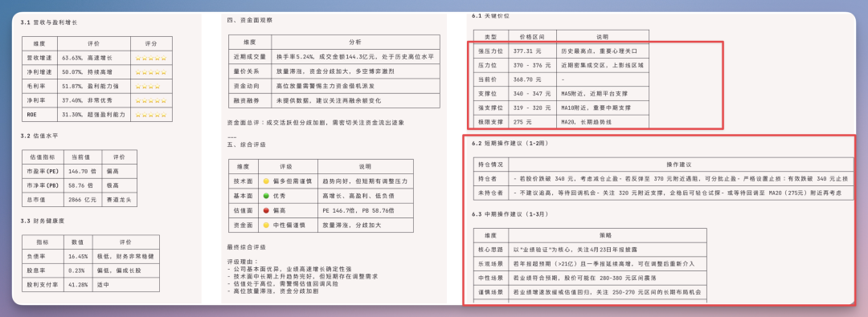Click the 市盈率(PE) row label
This screenshot has height=317, width=868.
click(x=42, y=172)
